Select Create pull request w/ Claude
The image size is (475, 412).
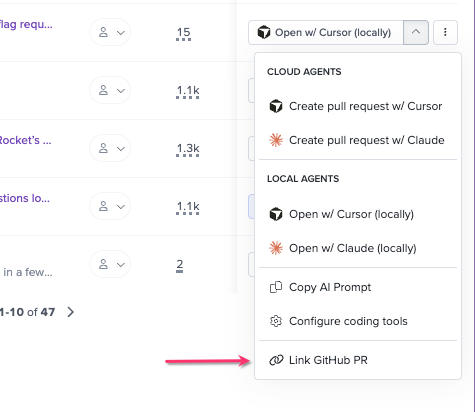pos(358,140)
